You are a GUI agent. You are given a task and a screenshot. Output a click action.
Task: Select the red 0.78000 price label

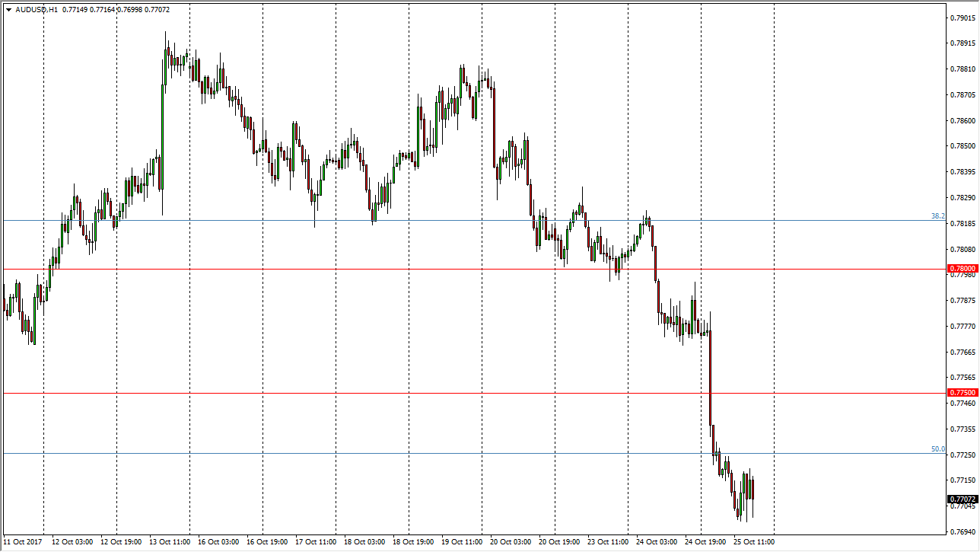(x=963, y=269)
